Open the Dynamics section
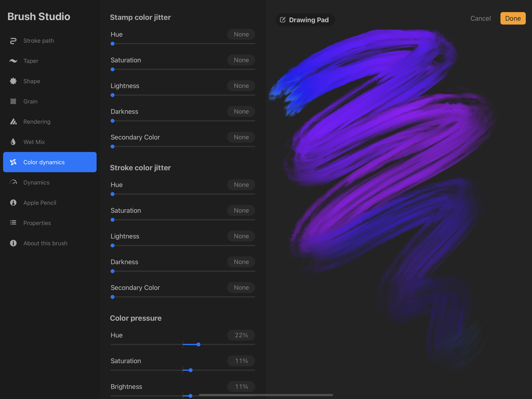This screenshot has height=399, width=532. point(50,182)
